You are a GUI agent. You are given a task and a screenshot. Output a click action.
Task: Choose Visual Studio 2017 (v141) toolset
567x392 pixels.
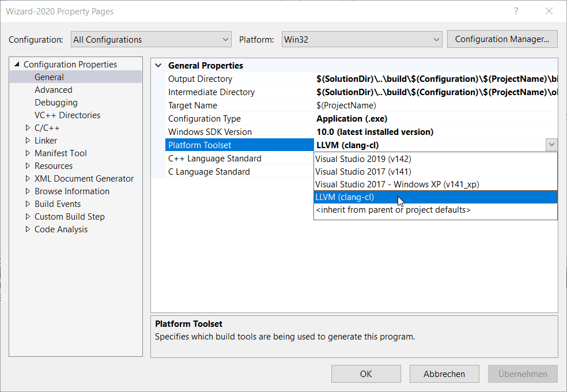(x=436, y=171)
